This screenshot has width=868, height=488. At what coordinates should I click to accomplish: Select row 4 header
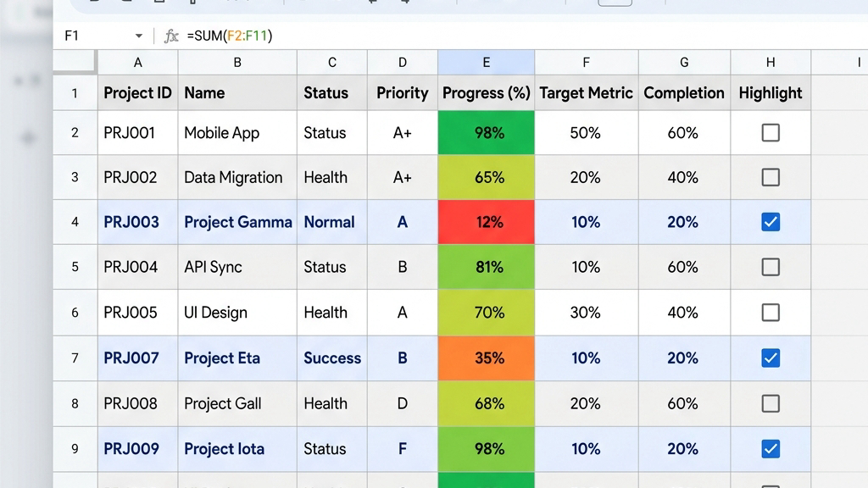(75, 222)
